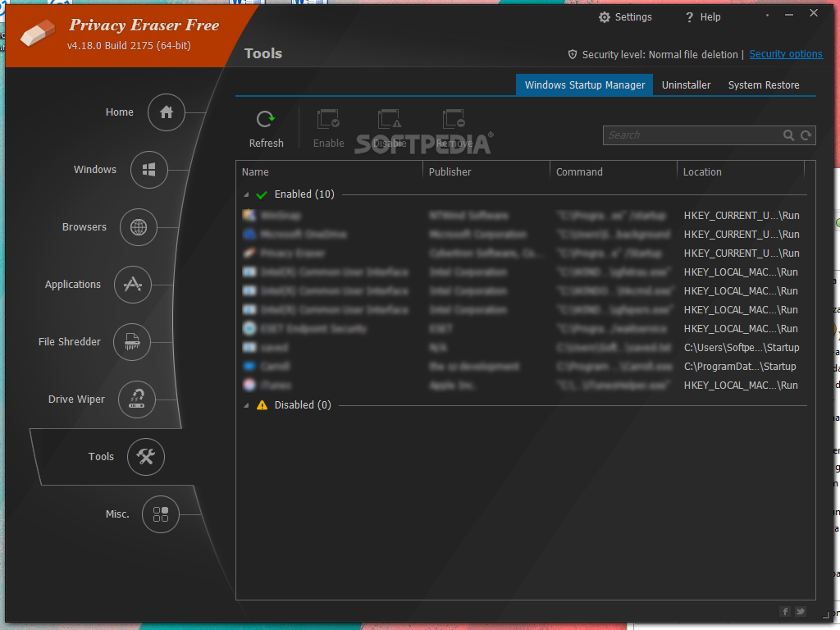Open the Home section icon
840x630 pixels.
166,112
